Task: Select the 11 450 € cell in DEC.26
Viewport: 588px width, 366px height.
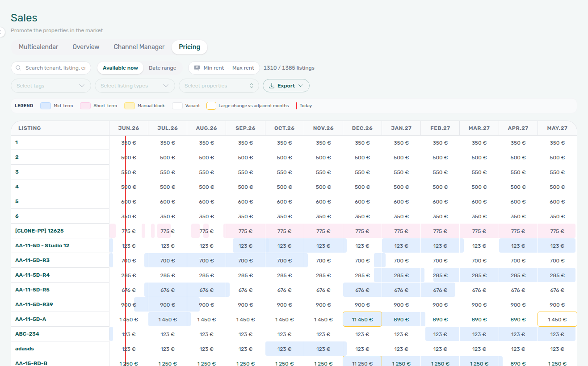Action: click(x=362, y=320)
